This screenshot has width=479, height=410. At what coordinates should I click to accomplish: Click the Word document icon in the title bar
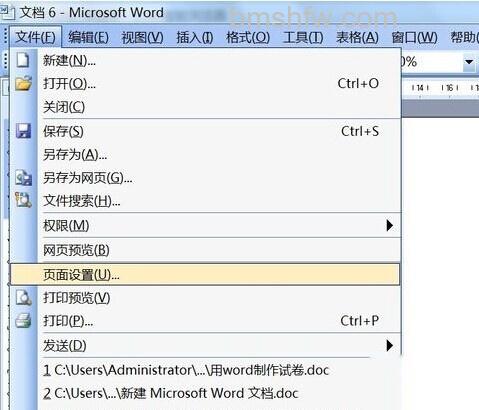point(8,13)
